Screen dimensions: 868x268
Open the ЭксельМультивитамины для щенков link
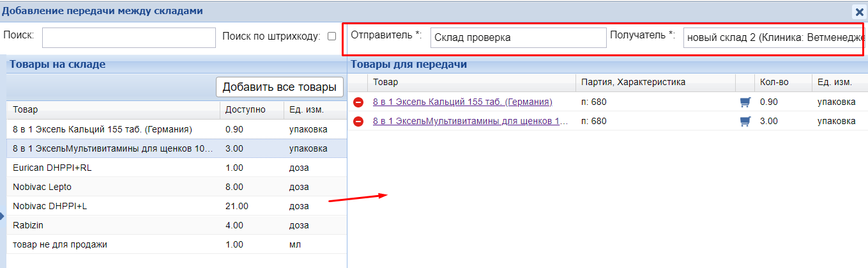[x=469, y=121]
